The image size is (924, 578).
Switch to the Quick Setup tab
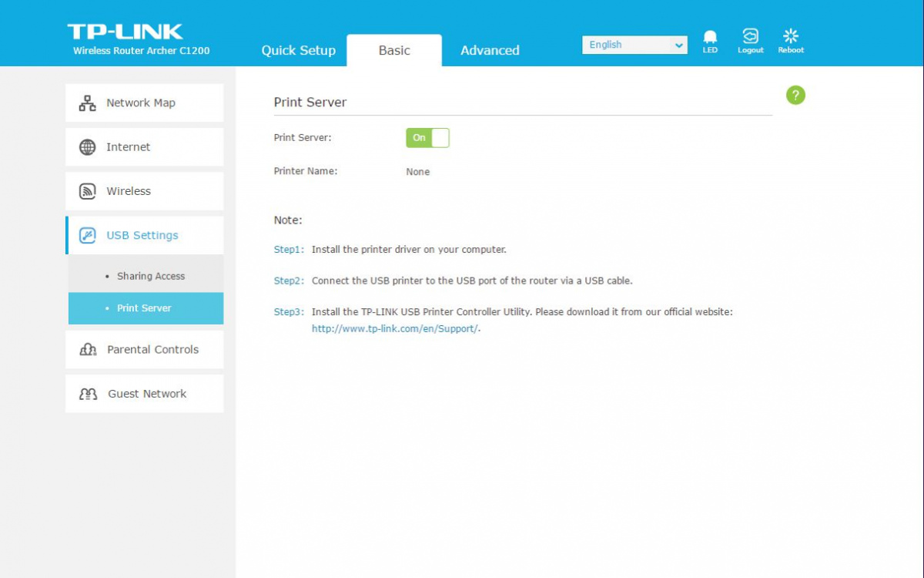(299, 50)
